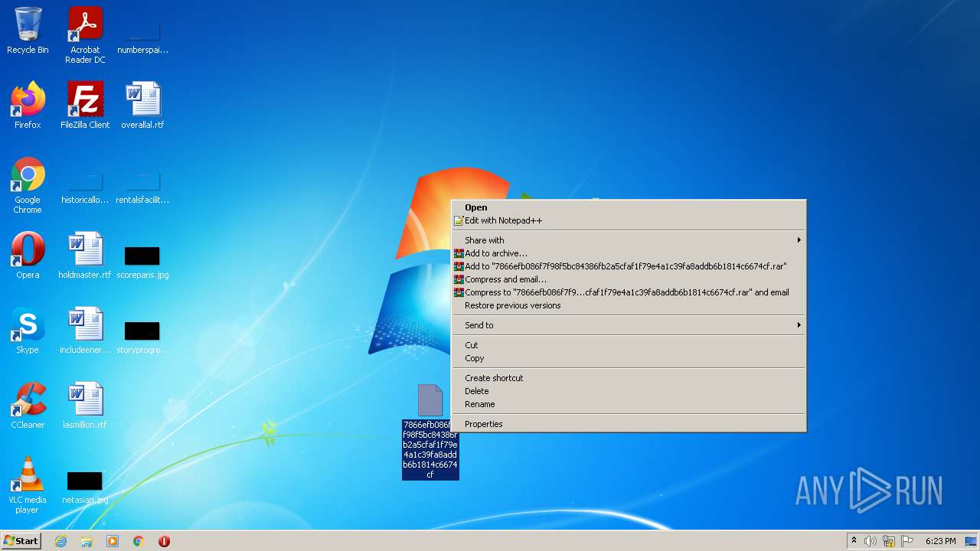The width and height of the screenshot is (980, 551).
Task: Choose Cut from the context menu
Action: coord(629,345)
